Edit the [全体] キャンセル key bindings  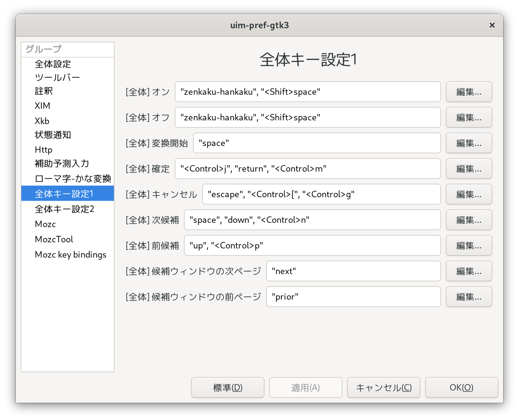pos(468,194)
